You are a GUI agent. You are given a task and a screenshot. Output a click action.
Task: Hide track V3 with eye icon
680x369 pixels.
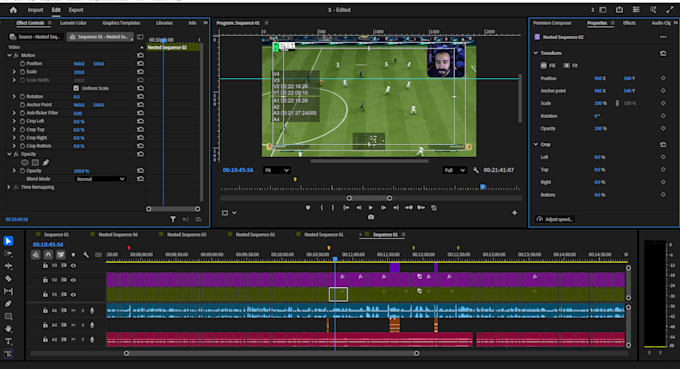coord(73,266)
